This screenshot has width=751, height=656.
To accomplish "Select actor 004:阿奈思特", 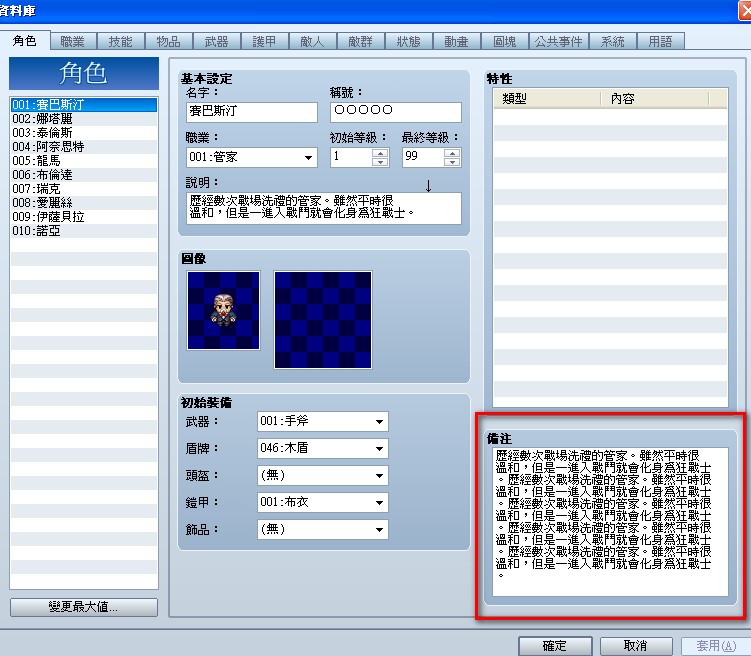I will pos(84,147).
